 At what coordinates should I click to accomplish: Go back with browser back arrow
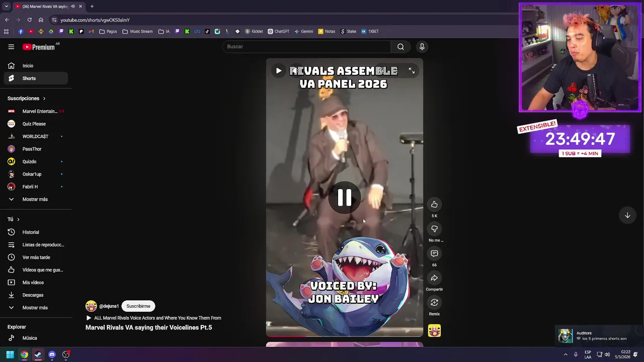7,20
